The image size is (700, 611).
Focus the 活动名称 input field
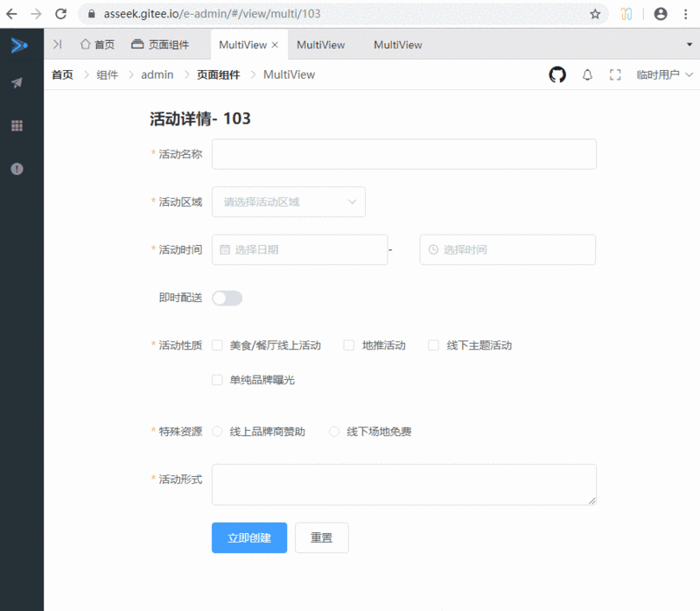(x=404, y=154)
